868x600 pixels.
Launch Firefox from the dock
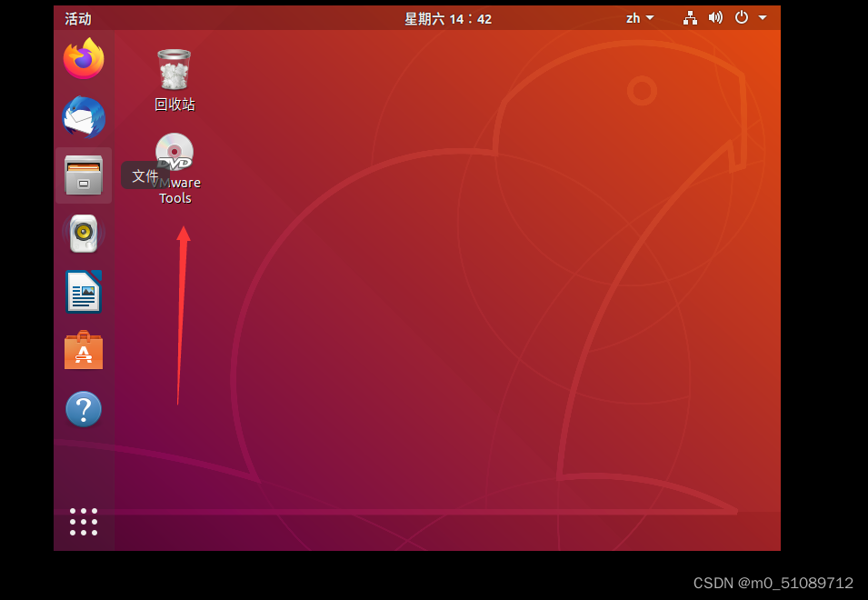(x=84, y=59)
